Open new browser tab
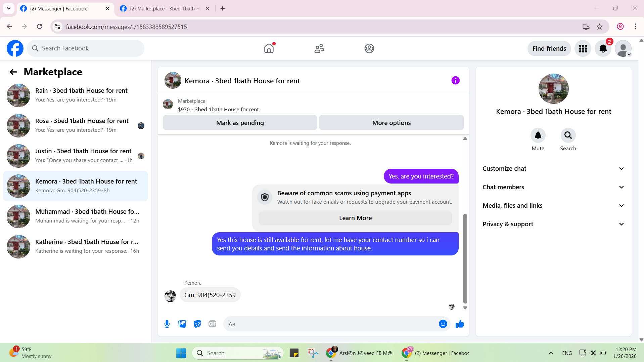644x362 pixels. [x=223, y=8]
